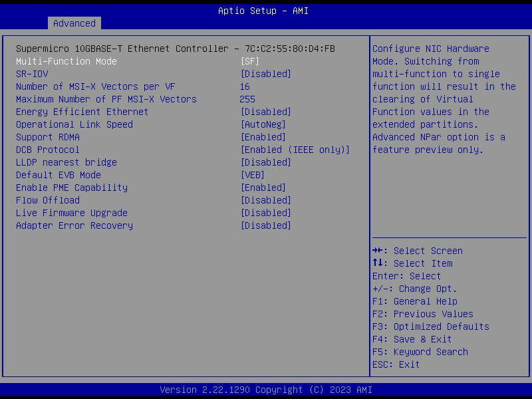Select the Advanced tab
Image resolution: width=532 pixels, height=399 pixels.
pyautogui.click(x=74, y=23)
